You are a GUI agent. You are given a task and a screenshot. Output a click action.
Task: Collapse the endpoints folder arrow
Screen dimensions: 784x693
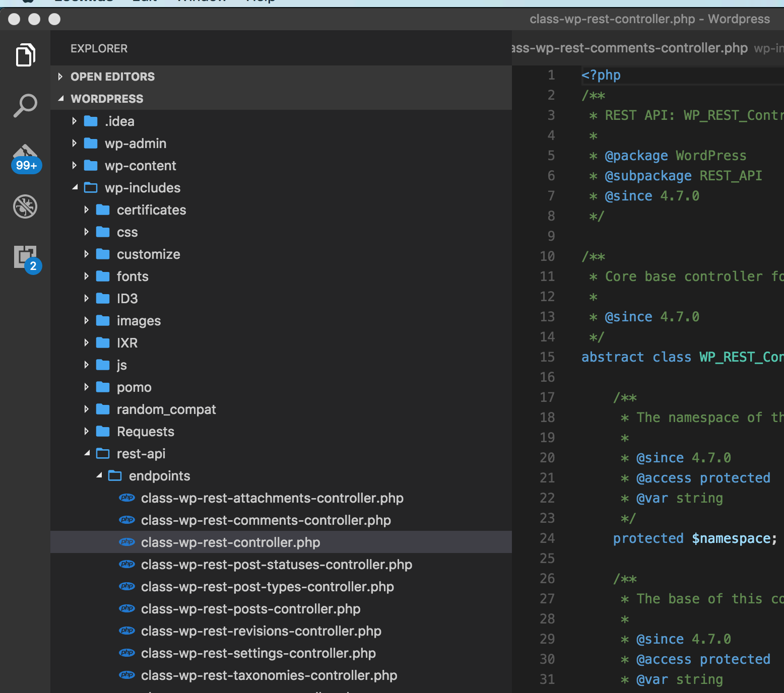(x=99, y=476)
